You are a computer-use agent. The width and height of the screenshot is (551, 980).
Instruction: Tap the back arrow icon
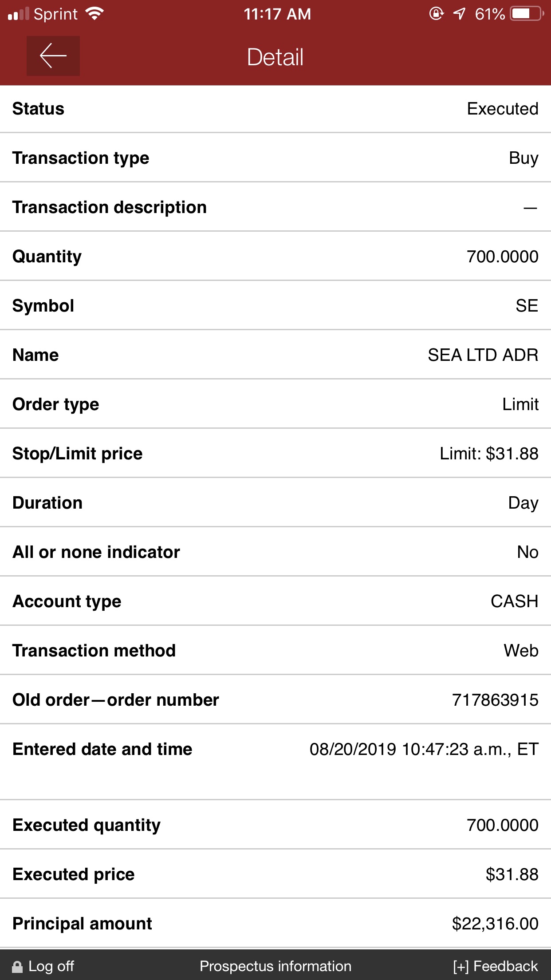pos(53,56)
